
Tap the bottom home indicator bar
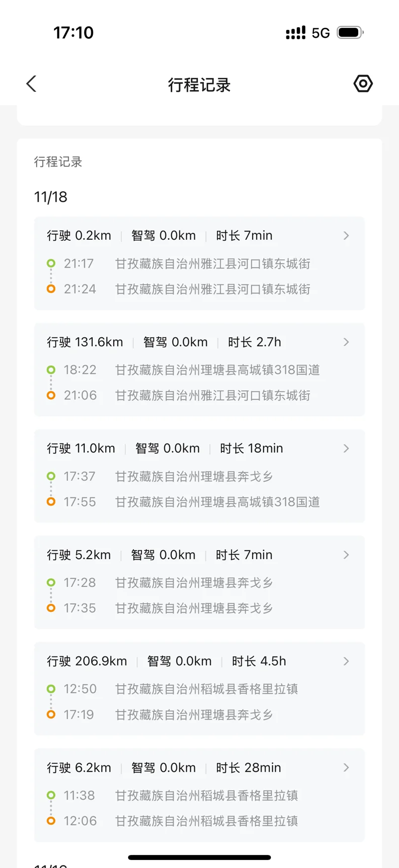coord(199,857)
